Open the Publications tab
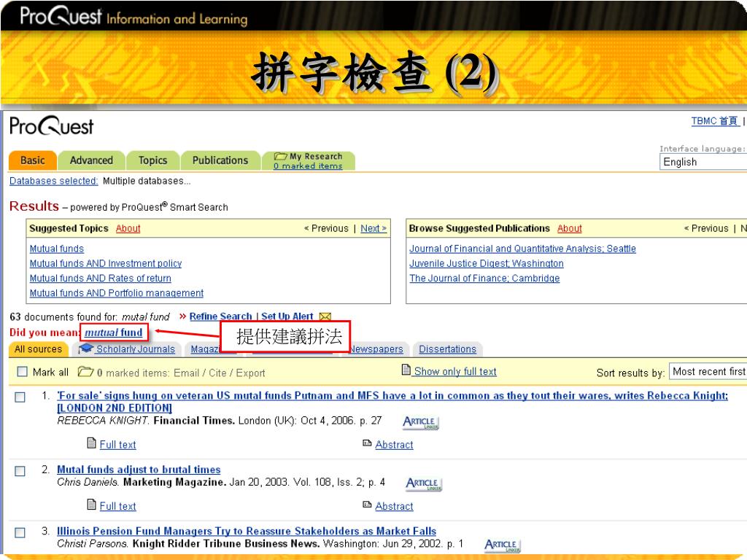Screen dimensions: 747x560 (220, 160)
